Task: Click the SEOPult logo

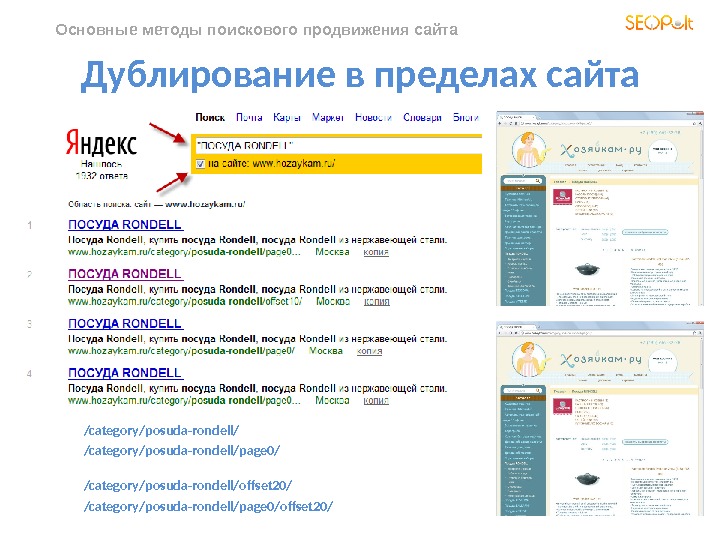Action: click(x=659, y=22)
